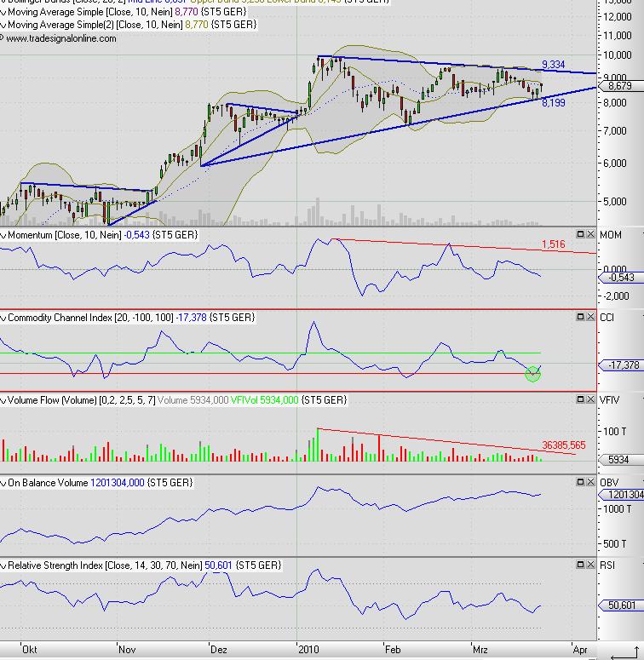Screen dimensions: 644x660
Task: Maximize the On Balance Volume pane
Action: [x=580, y=481]
